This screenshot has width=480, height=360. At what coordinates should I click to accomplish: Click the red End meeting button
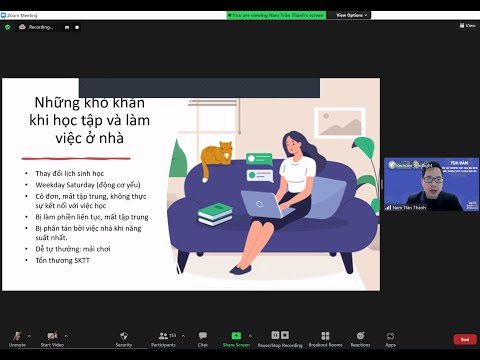[465, 339]
